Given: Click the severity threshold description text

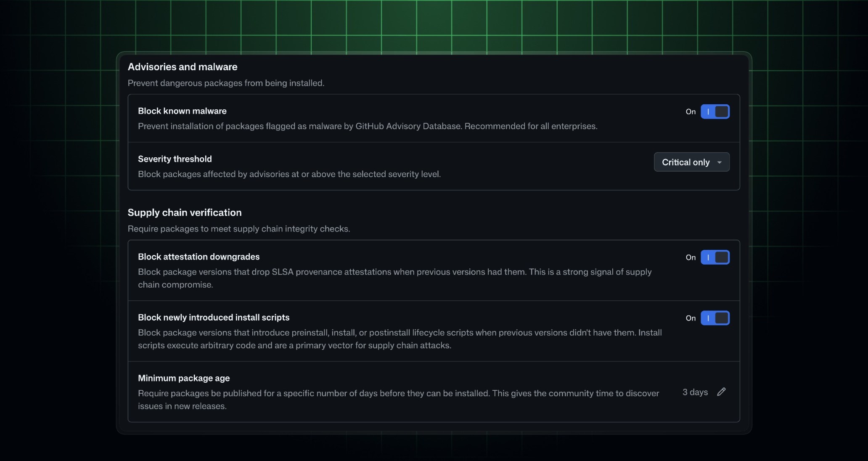Looking at the screenshot, I should tap(289, 174).
